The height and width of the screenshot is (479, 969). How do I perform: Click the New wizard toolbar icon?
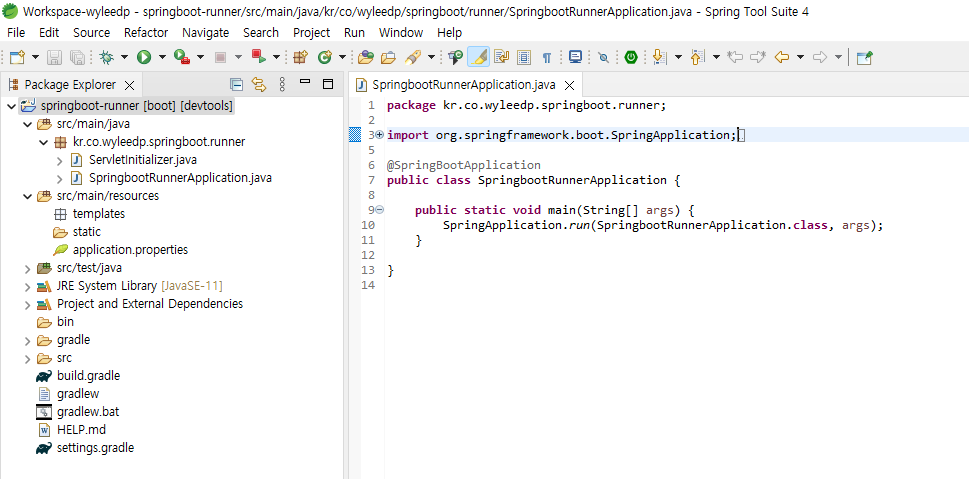tap(17, 57)
